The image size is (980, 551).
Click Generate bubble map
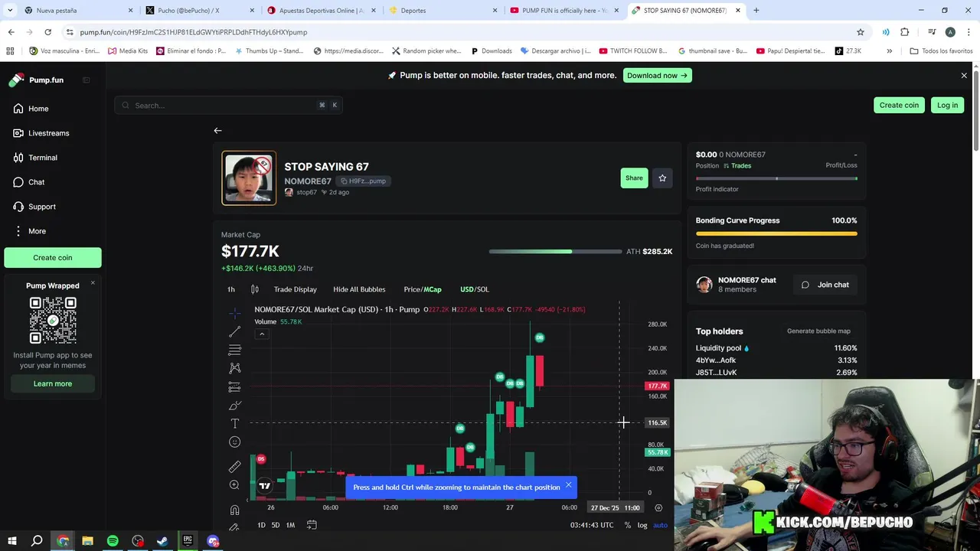tap(818, 331)
